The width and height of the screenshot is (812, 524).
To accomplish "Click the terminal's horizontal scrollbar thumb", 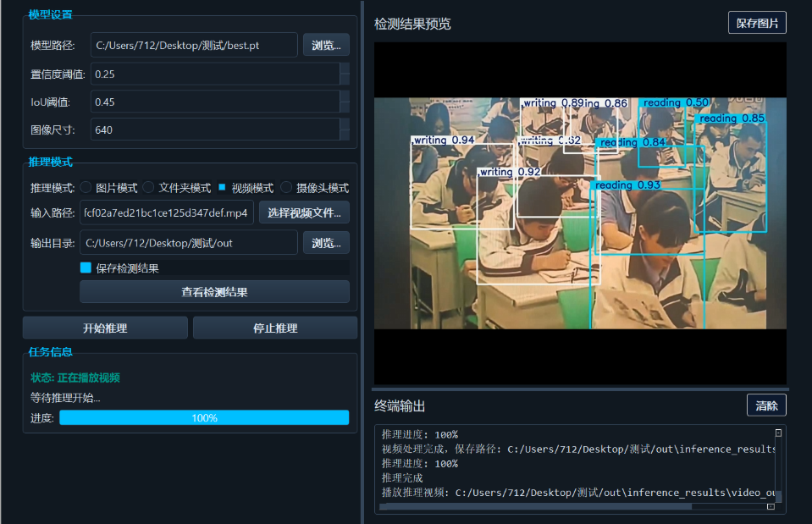I will click(x=535, y=507).
